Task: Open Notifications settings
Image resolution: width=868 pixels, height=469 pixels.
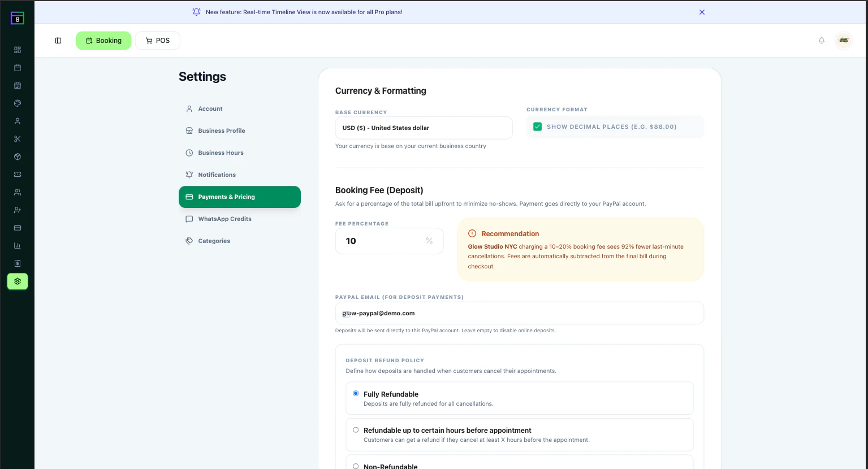Action: 240,175
